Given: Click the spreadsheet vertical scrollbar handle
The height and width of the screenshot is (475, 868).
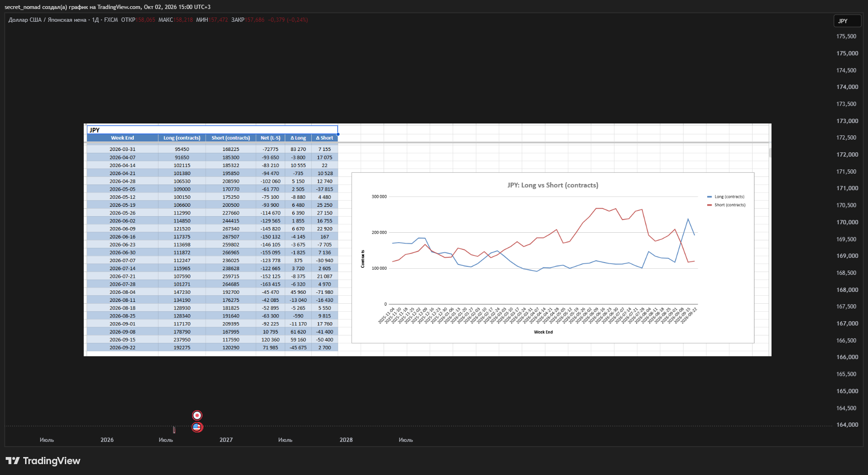Looking at the screenshot, I should [x=770, y=152].
